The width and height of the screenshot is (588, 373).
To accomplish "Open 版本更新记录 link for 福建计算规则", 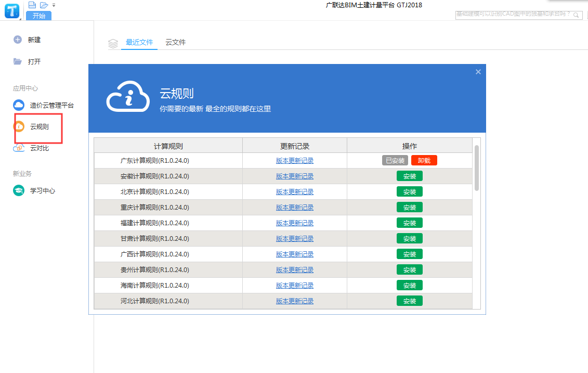I will click(295, 223).
